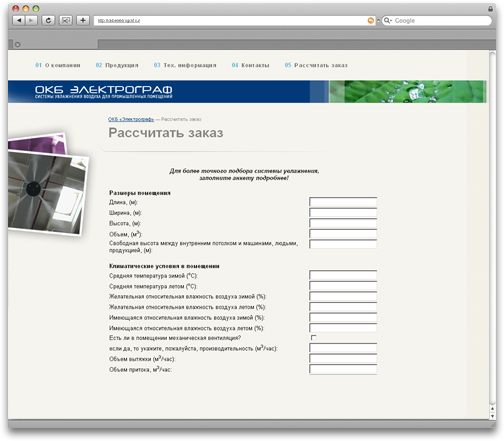Click the toolbar icon next to the plus button
This screenshot has width=504, height=441.
[66, 21]
